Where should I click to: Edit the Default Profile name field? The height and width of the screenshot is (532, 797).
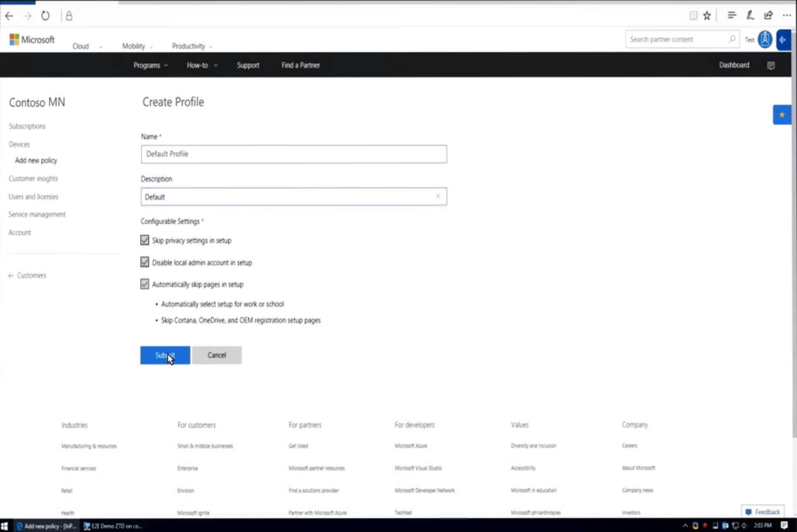click(x=294, y=154)
